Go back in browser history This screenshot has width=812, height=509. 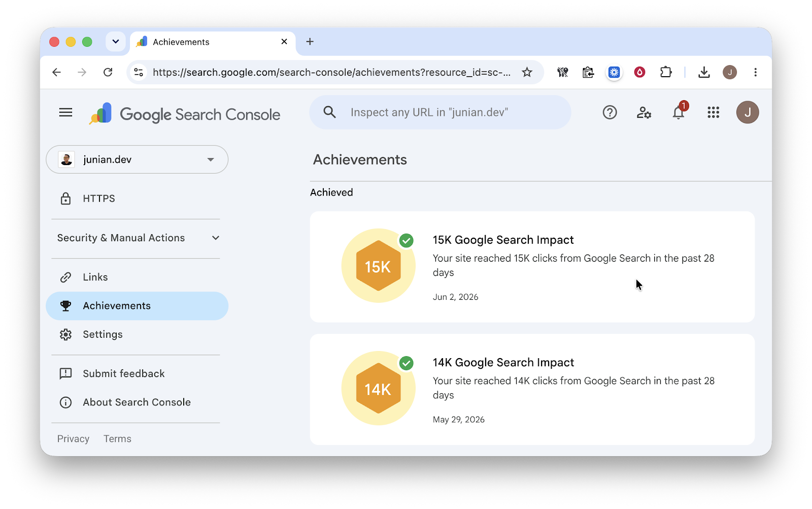pyautogui.click(x=56, y=72)
